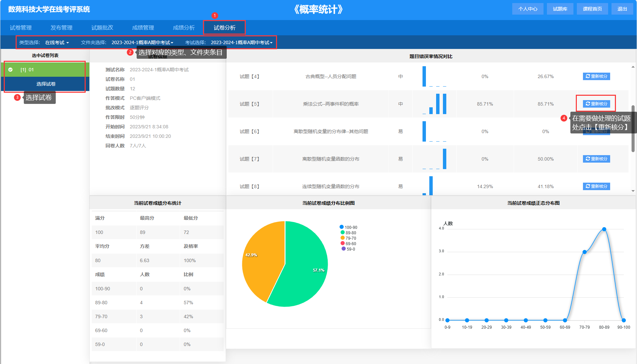Open the 试卷管理 tab
The height and width of the screenshot is (364, 637).
pos(21,28)
